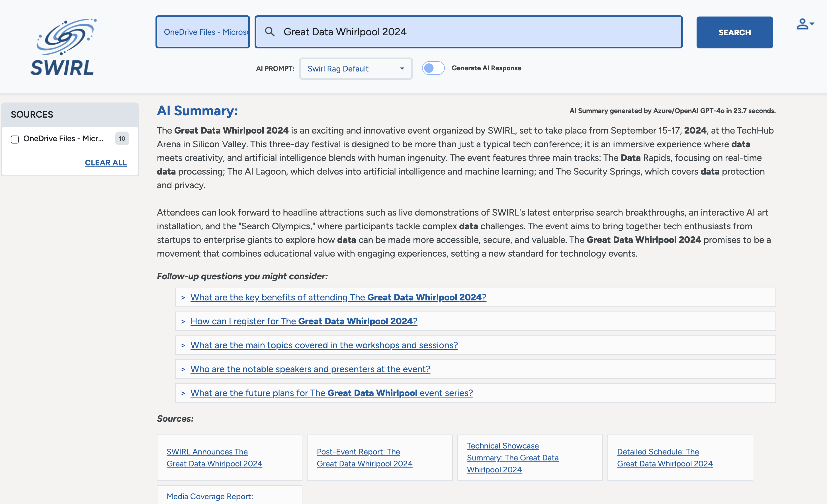Expand the notable speakers follow-up question arrow
This screenshot has height=504, width=827.
[x=183, y=369]
